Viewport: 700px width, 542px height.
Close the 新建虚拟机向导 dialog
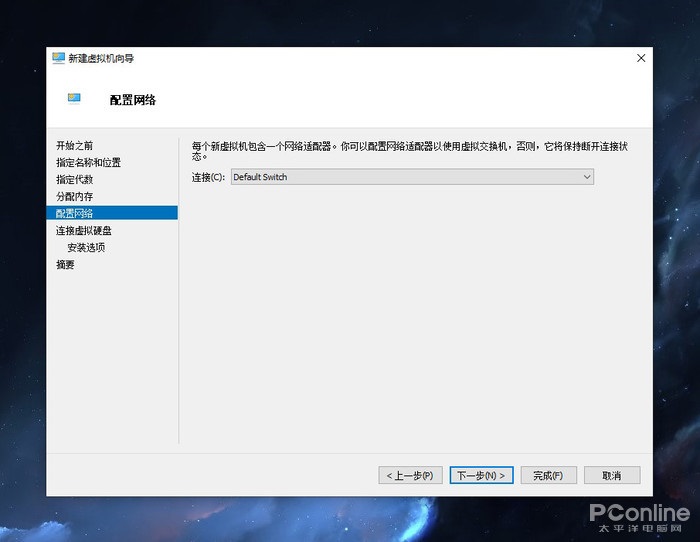(641, 58)
